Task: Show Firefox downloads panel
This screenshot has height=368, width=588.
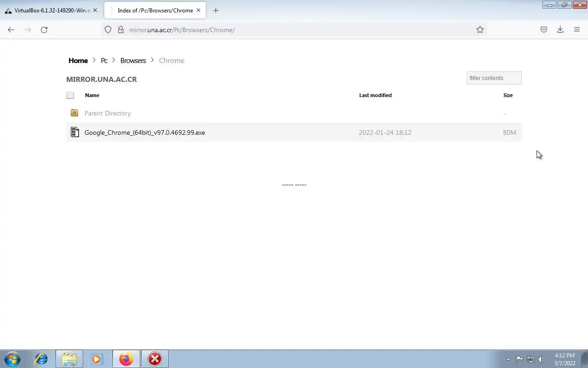Action: [560, 29]
